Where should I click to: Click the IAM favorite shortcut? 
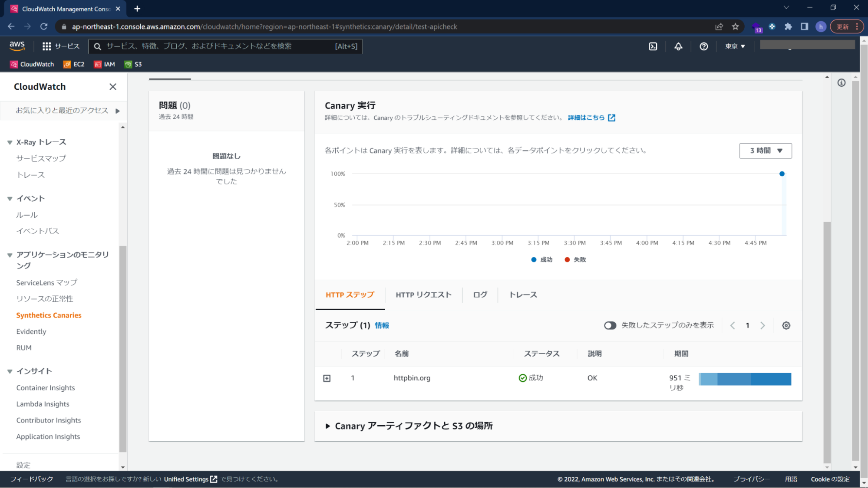click(105, 64)
